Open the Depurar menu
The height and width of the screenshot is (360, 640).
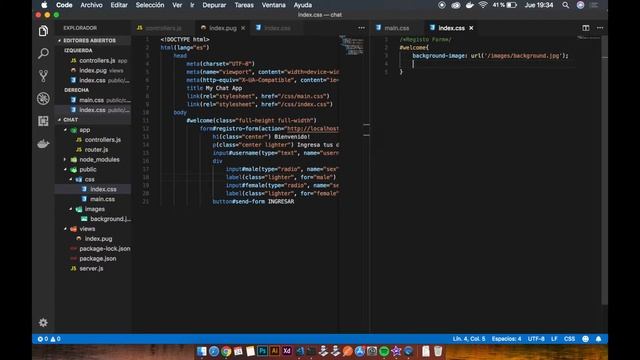pos(214,5)
